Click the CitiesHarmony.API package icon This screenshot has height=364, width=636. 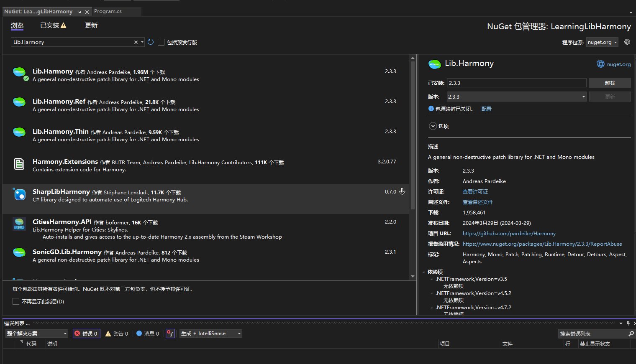[19, 224]
